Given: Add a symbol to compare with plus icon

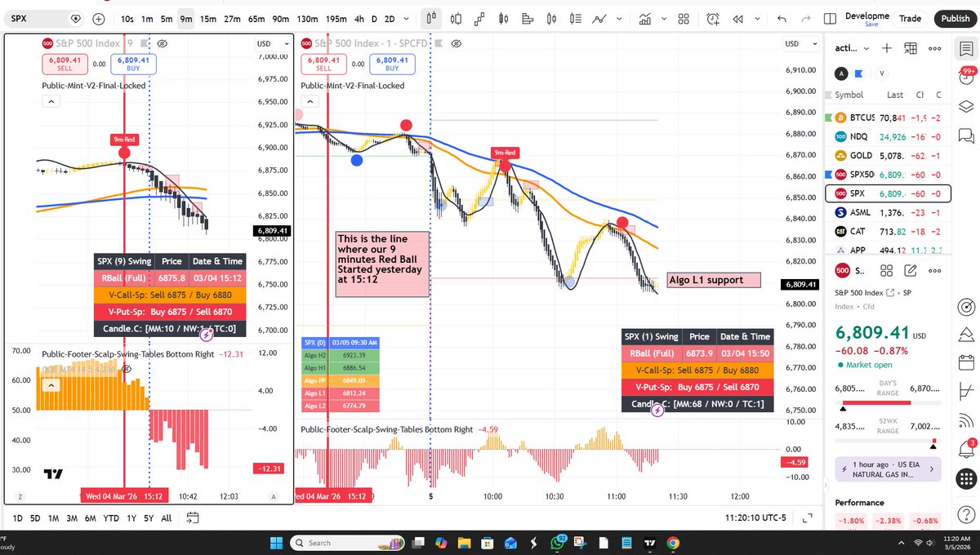Looking at the screenshot, I should point(99,18).
